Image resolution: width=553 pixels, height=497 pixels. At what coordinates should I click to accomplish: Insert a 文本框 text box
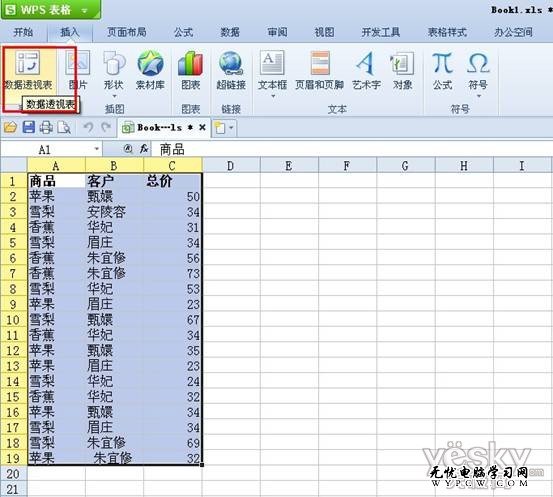click(272, 63)
